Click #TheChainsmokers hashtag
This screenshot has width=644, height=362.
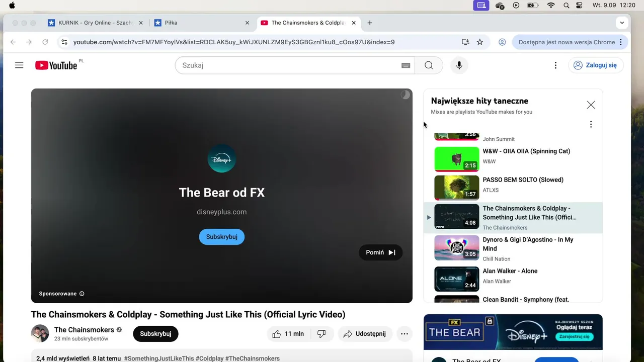pos(253,358)
